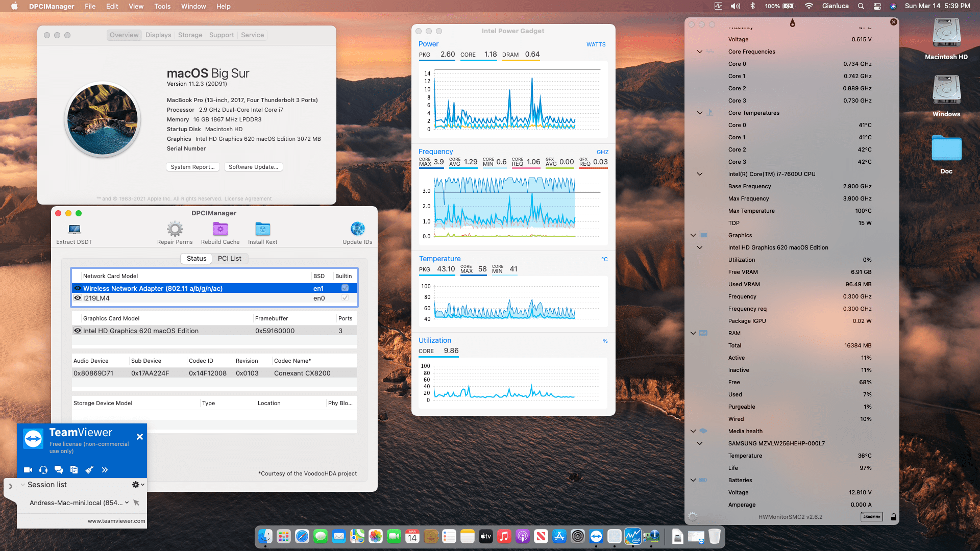Collapse Intel(R) Core(TM) i7-7600U CPU group
This screenshot has height=551, width=980.
700,174
